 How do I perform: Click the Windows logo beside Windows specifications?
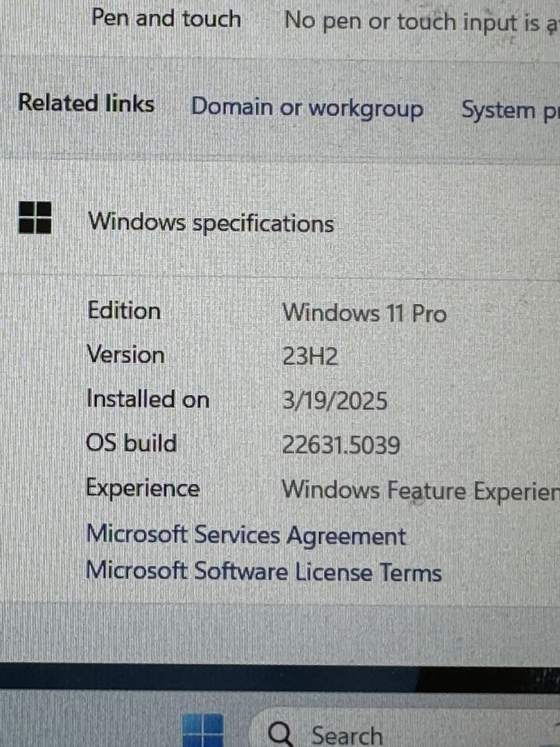35,217
